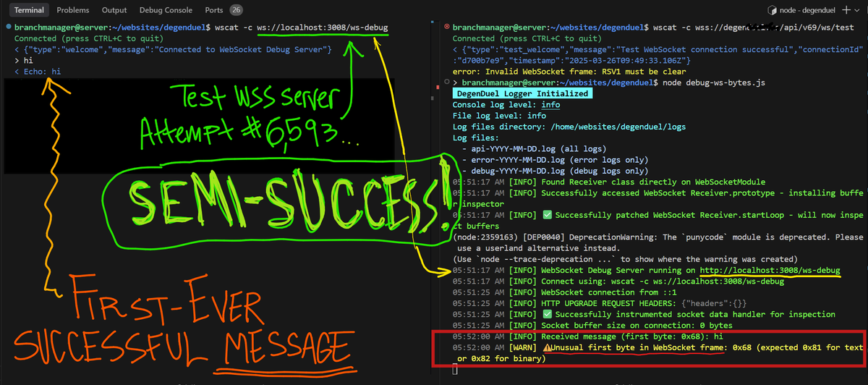Open the ws://localhost:3008/ws-debug link in the left terminal

coord(322,27)
